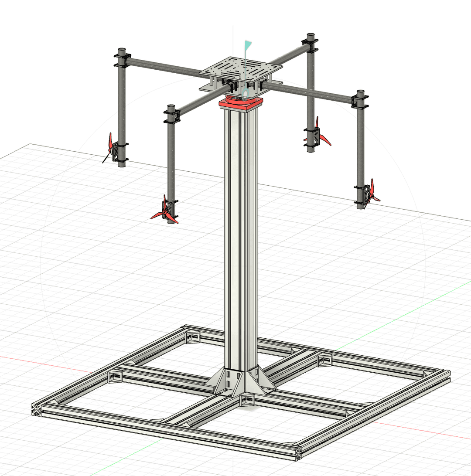Click the left corner end of base frame
Image resolution: width=471 pixels, height=476 pixels.
point(37,410)
